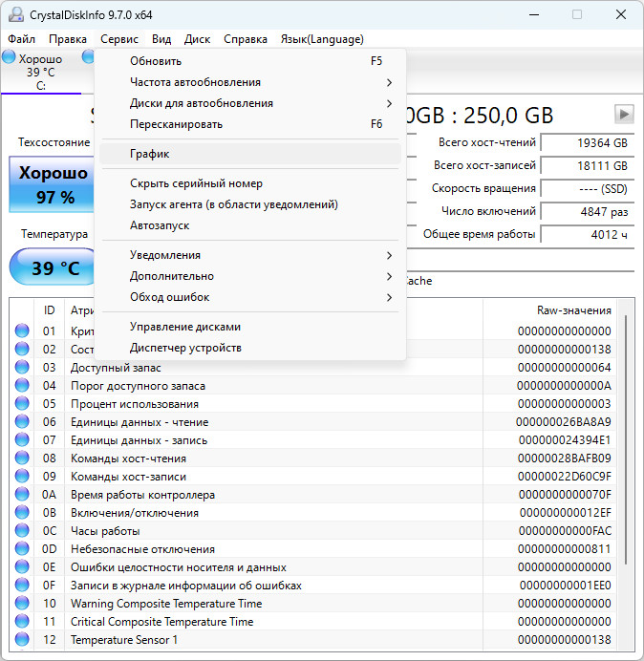Open Диспетчер устройств from the menu
Viewport: 644px width, 661px height.
coord(250,348)
